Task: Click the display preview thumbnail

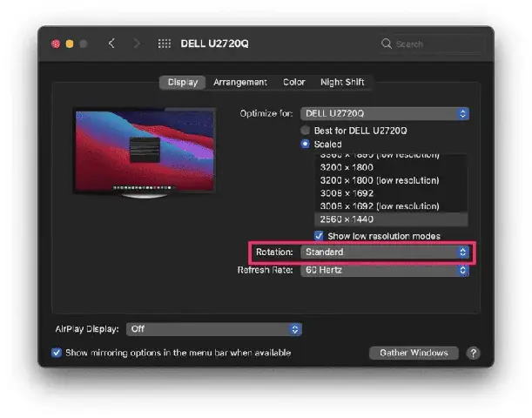Action: (x=145, y=152)
